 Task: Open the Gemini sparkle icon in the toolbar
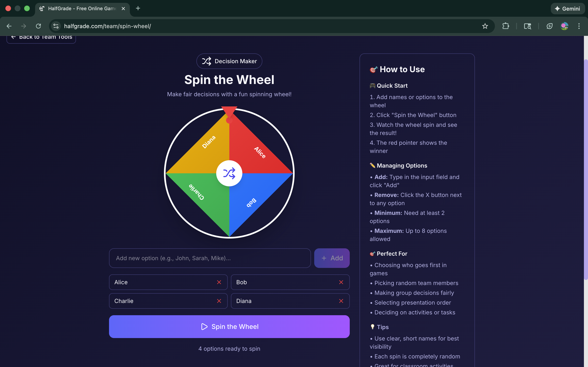tap(557, 9)
